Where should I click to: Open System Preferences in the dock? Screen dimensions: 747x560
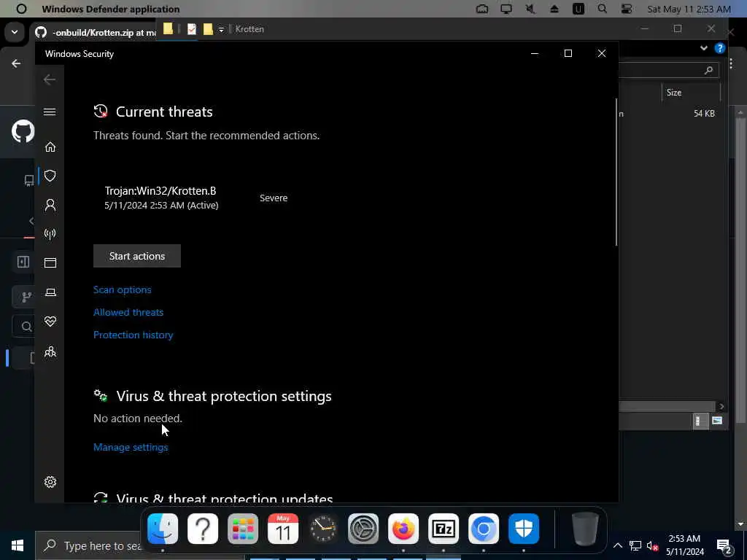[x=363, y=529]
